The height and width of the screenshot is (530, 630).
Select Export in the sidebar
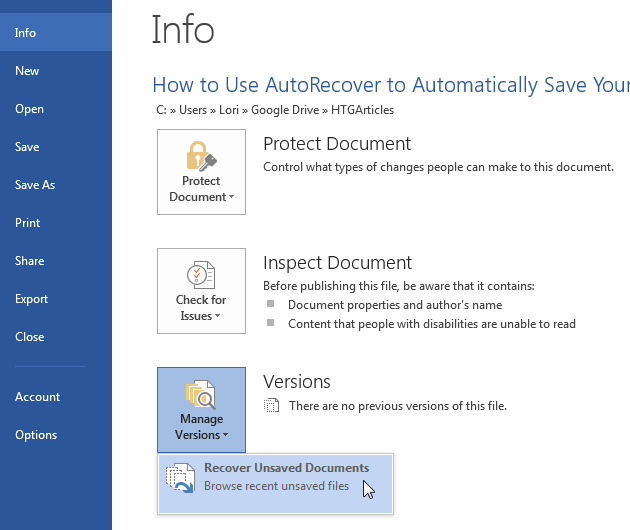coord(31,299)
